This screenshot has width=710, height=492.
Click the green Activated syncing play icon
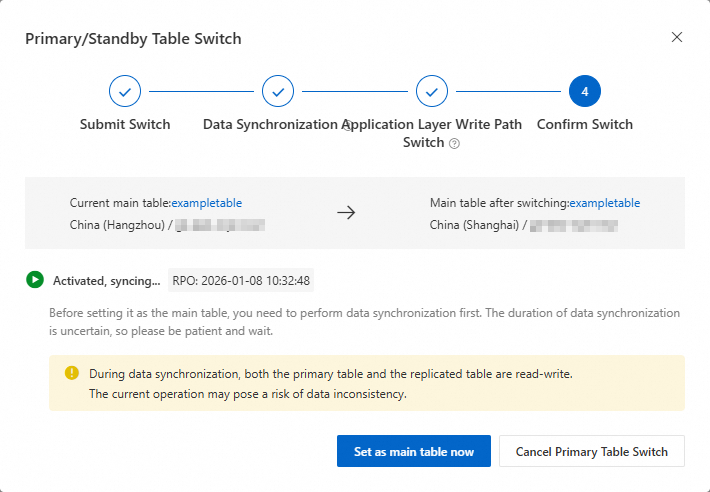coord(36,280)
